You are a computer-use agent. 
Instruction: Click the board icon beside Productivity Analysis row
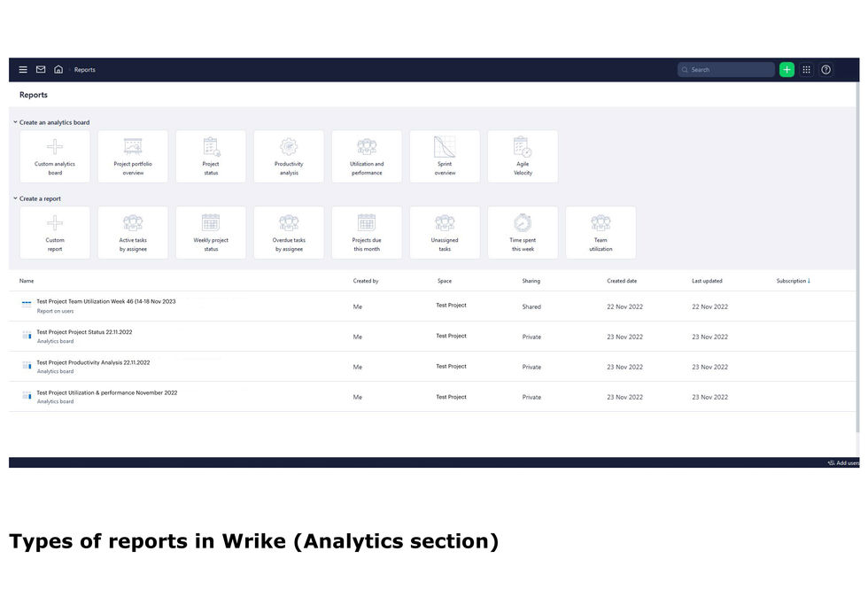coord(26,365)
